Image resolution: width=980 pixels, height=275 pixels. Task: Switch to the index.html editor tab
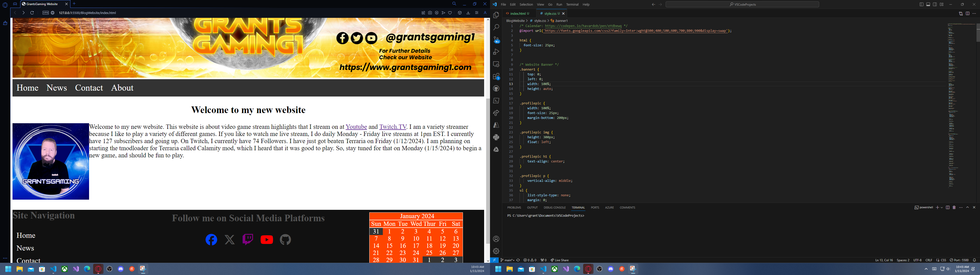519,13
